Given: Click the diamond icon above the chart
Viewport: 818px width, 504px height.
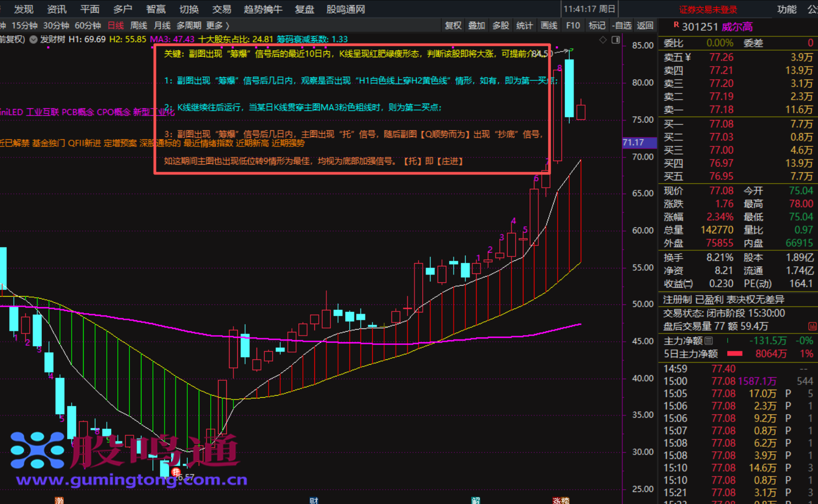Looking at the screenshot, I should pos(603,40).
